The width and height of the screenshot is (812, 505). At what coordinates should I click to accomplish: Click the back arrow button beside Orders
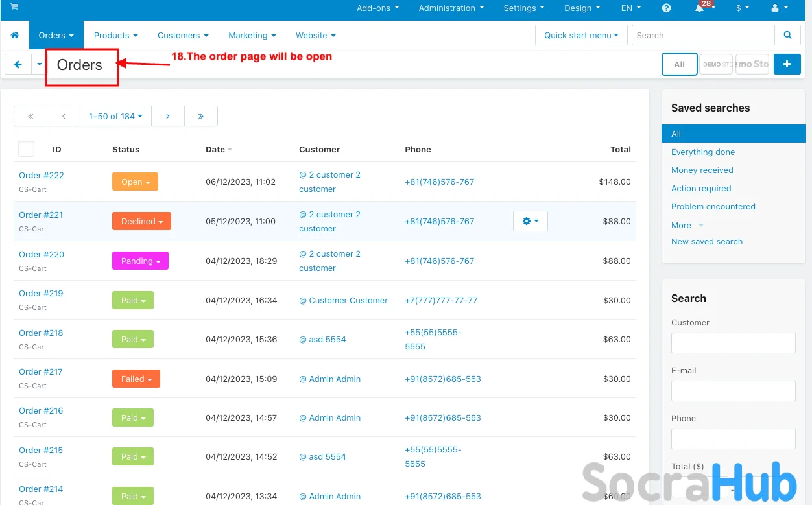tap(18, 64)
